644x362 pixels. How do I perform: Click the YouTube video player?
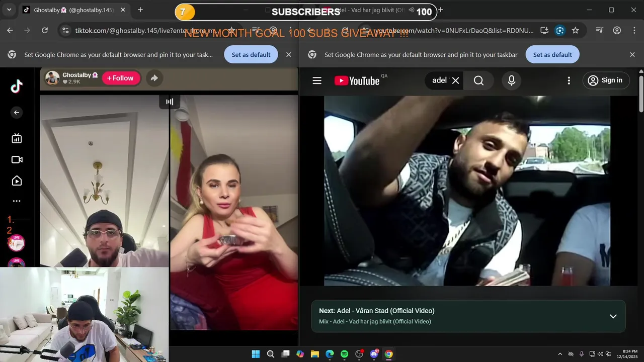tap(467, 191)
